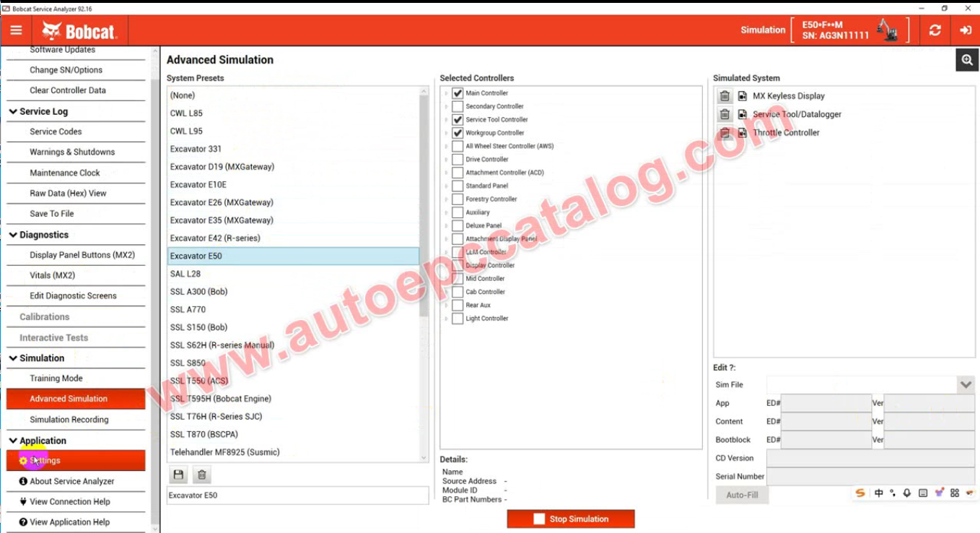The image size is (980, 533).
Task: Open the Sim File dropdown arrow
Action: 966,385
